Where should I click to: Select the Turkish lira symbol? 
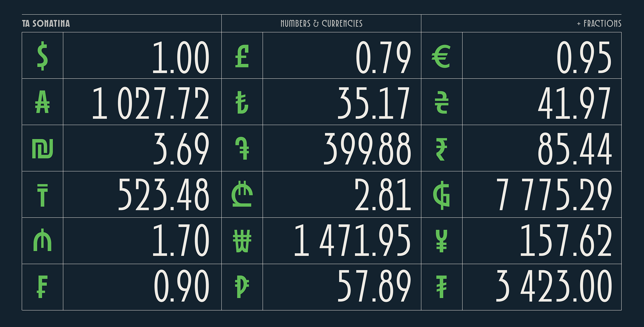241,103
